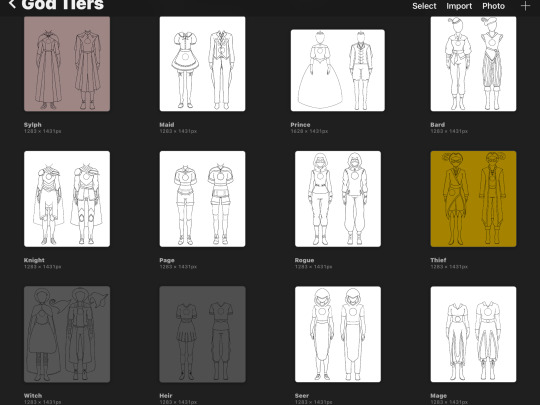Rename the artwork titled Maid
540x405 pixels.
point(167,125)
